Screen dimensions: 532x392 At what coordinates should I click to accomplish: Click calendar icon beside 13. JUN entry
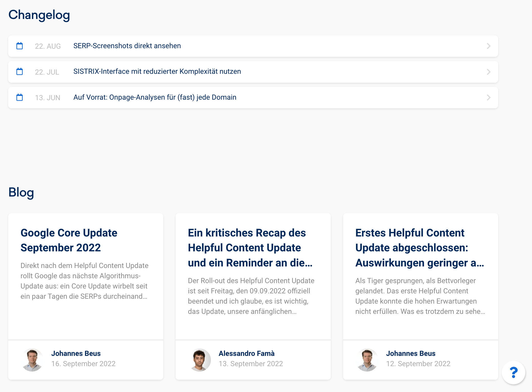click(x=19, y=97)
